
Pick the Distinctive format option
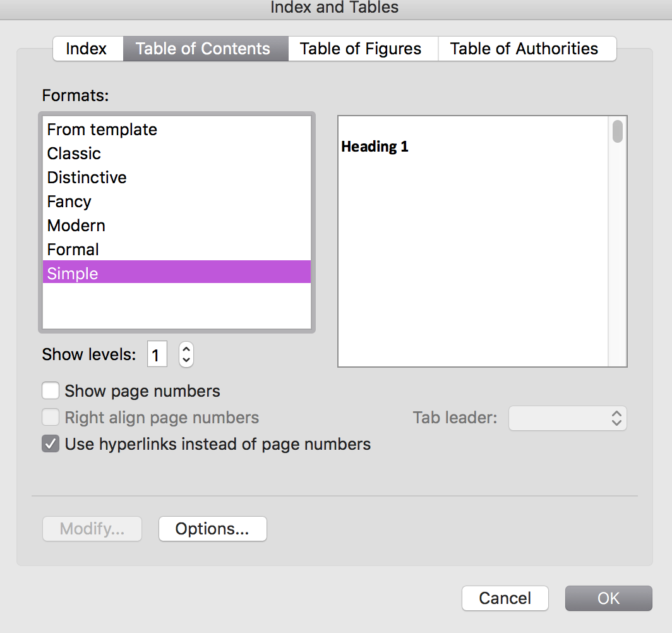click(x=87, y=178)
